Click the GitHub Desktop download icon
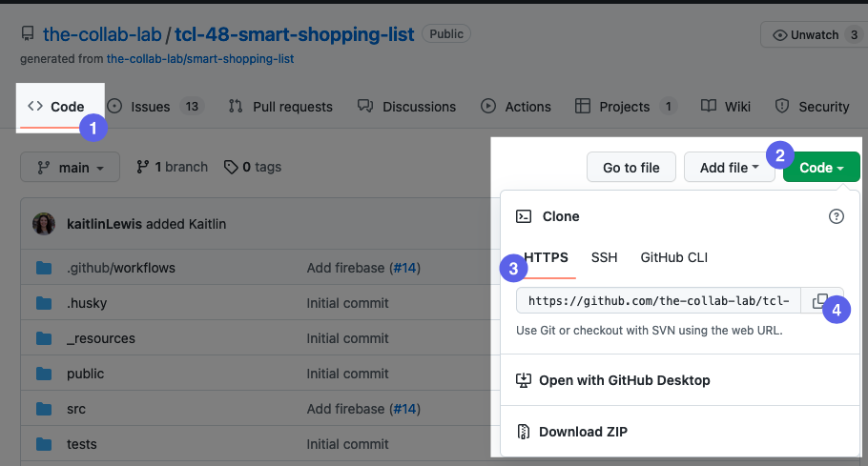 [x=523, y=380]
